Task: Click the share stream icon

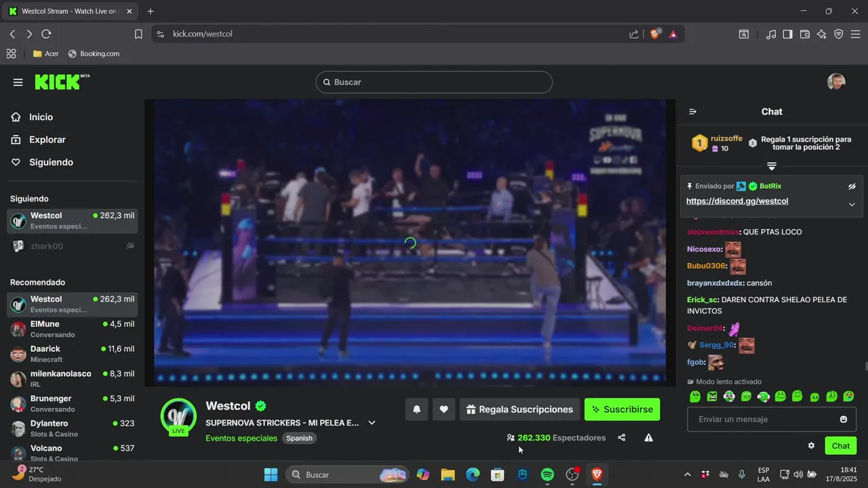Action: click(x=621, y=438)
